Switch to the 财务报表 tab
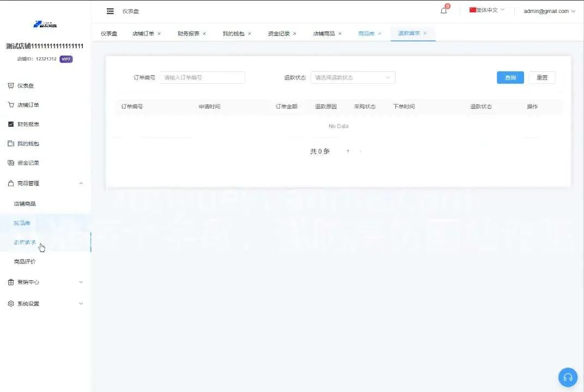This screenshot has width=584, height=392. pyautogui.click(x=188, y=34)
